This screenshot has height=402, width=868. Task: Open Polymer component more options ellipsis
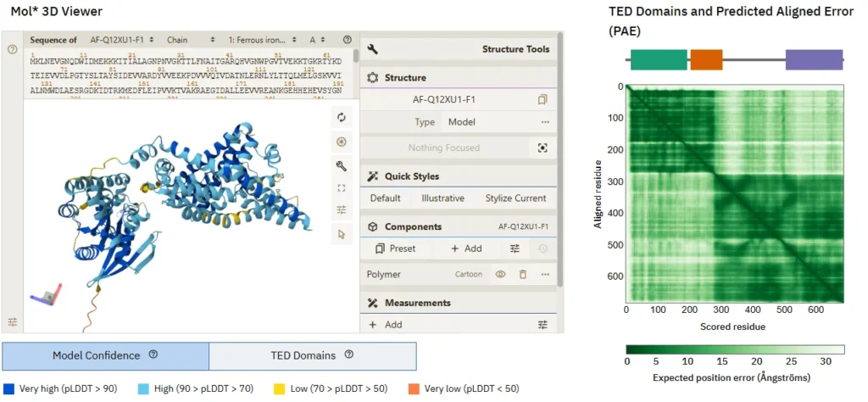545,275
